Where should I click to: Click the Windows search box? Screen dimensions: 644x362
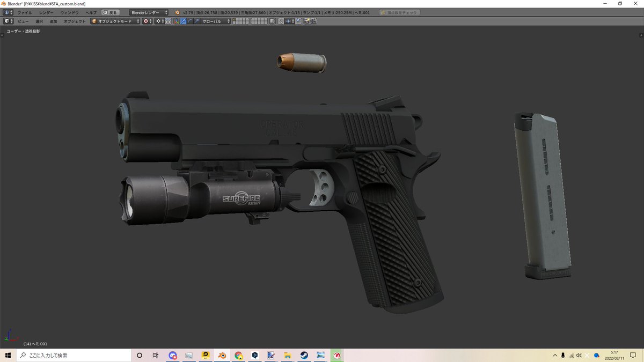pyautogui.click(x=74, y=355)
